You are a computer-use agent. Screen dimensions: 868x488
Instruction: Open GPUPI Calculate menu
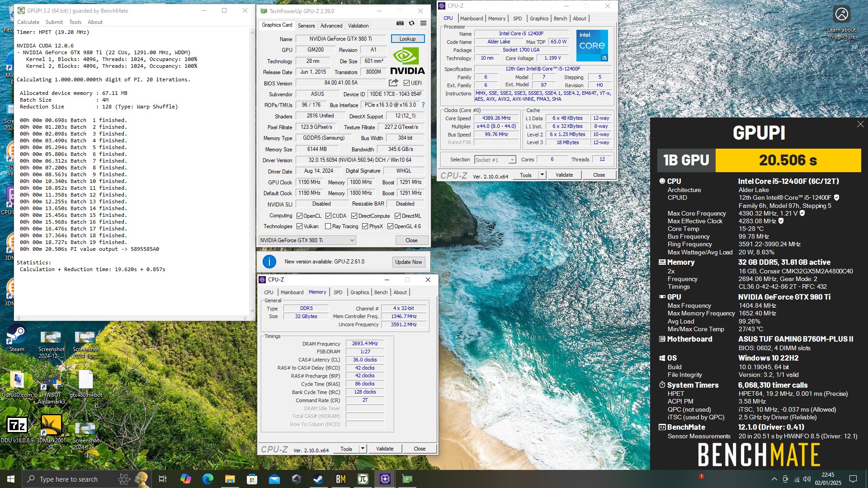tap(28, 22)
